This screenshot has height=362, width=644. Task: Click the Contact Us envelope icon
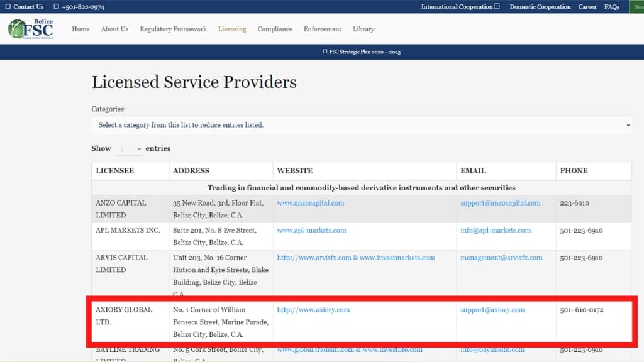(8, 6)
